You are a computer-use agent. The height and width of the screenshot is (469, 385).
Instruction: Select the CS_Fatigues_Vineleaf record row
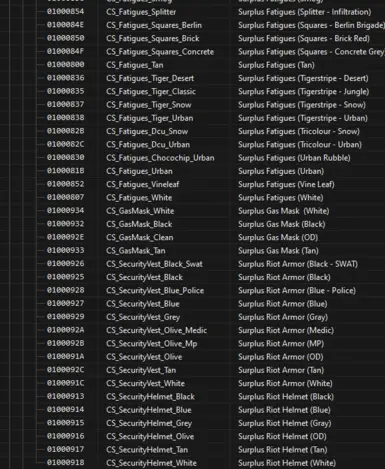(210, 184)
